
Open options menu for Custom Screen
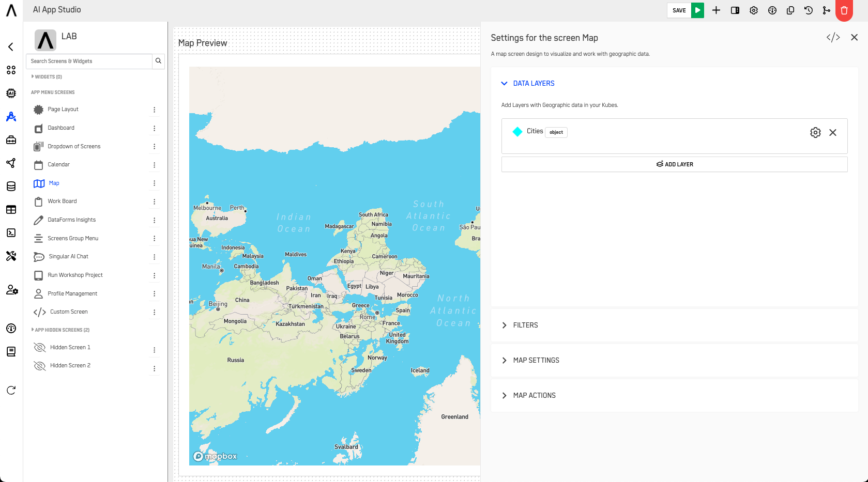click(x=154, y=312)
